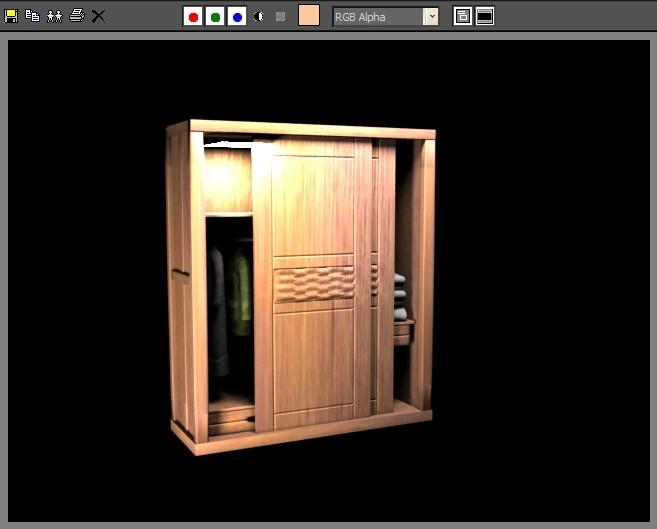Click the lit upper-left shelf compartment
Screen dimensions: 657x529
pos(228,180)
